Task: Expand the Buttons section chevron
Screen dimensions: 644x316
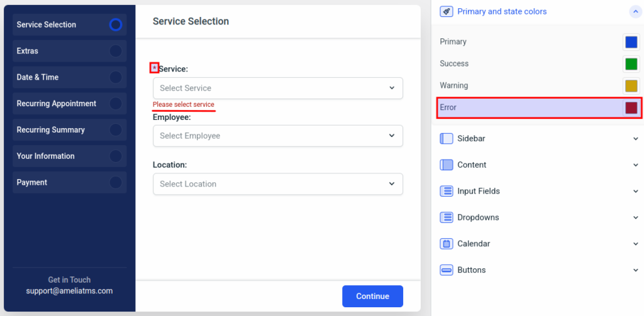Action: (x=636, y=270)
